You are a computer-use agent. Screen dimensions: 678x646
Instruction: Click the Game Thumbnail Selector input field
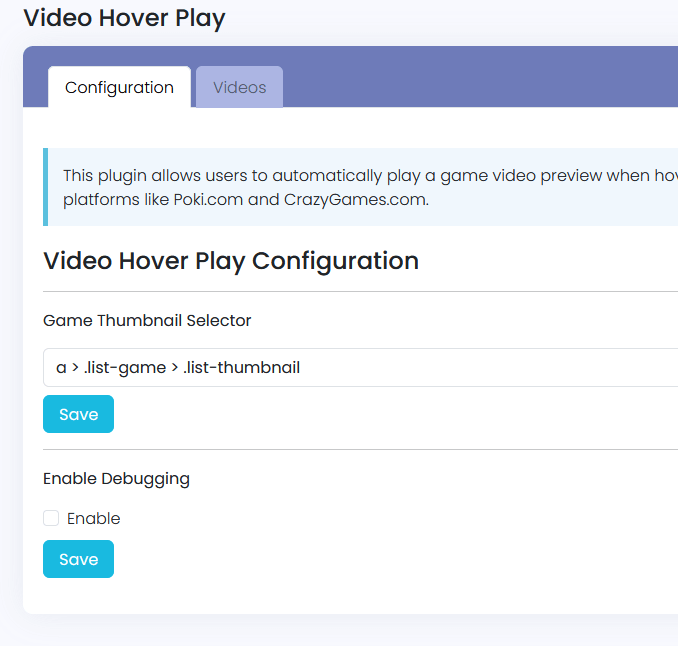[361, 368]
